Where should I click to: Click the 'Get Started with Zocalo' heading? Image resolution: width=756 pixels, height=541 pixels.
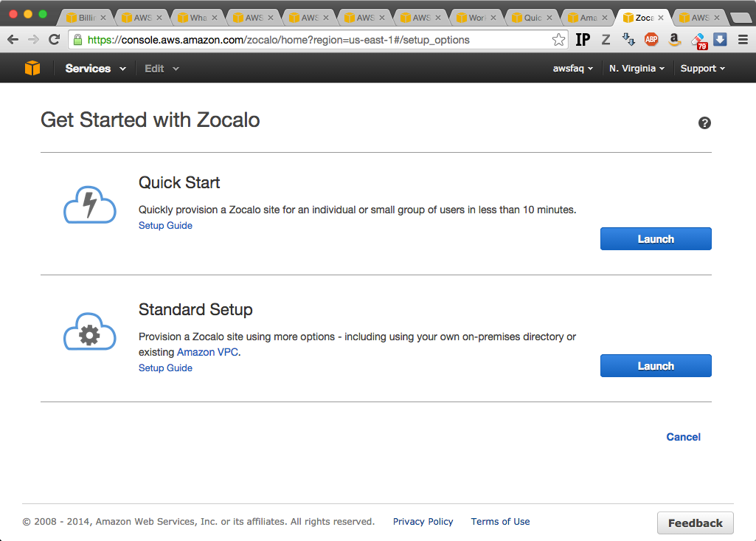tap(150, 120)
